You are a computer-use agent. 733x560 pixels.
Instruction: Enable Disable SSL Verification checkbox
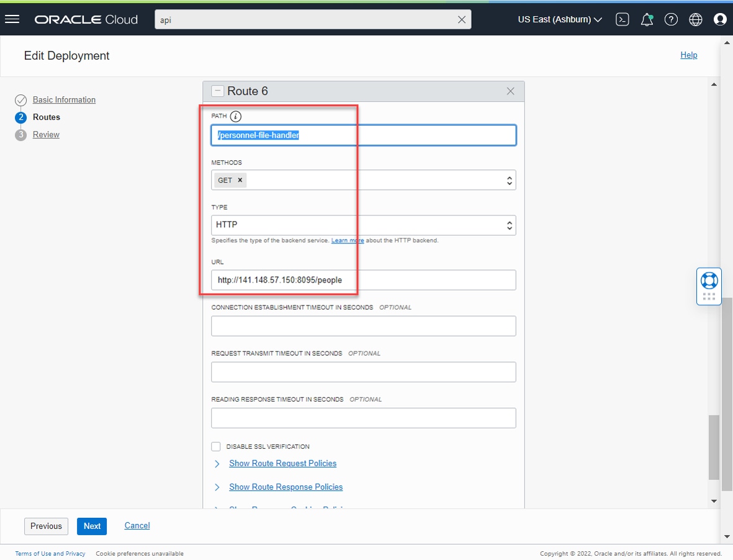pyautogui.click(x=216, y=446)
